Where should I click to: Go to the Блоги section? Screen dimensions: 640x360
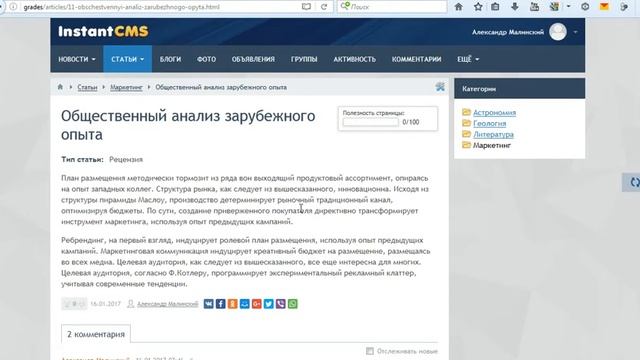pyautogui.click(x=170, y=59)
